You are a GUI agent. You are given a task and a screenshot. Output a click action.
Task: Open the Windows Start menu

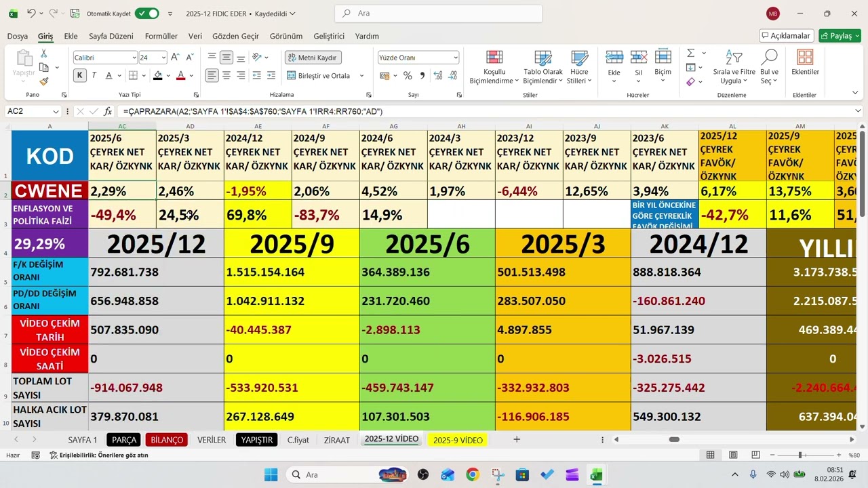pyautogui.click(x=271, y=474)
